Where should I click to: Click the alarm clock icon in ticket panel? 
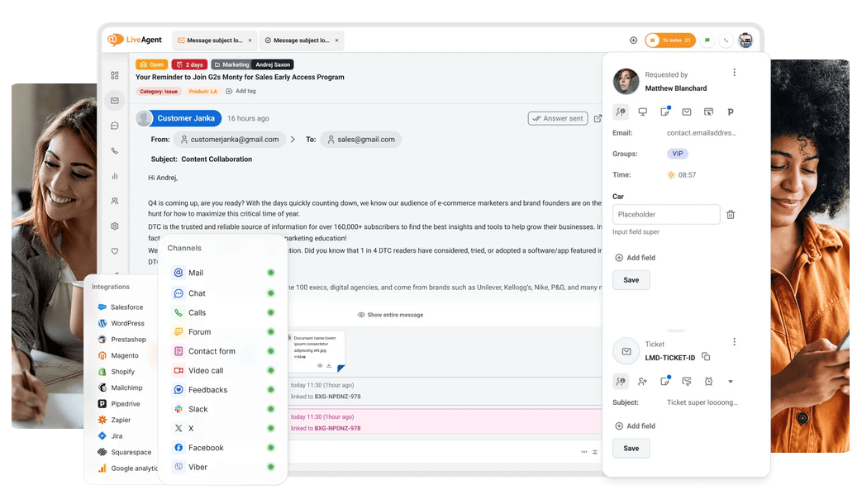pyautogui.click(x=708, y=381)
